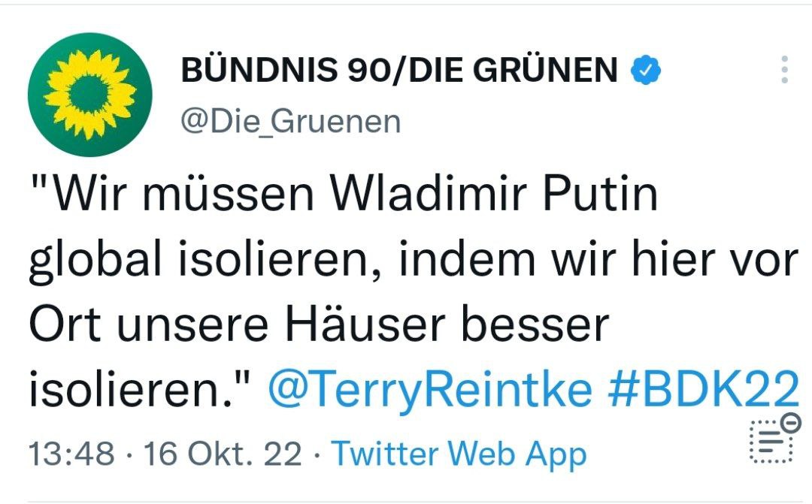Click the @Die_Gruenen handle
Image resolution: width=812 pixels, height=504 pixels.
[291, 121]
